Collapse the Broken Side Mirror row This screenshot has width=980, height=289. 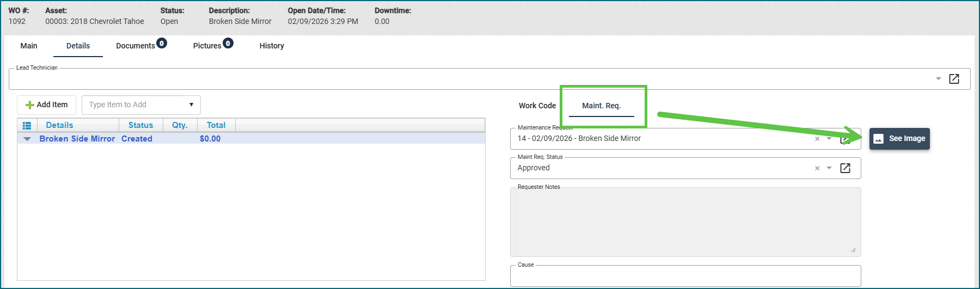[27, 139]
